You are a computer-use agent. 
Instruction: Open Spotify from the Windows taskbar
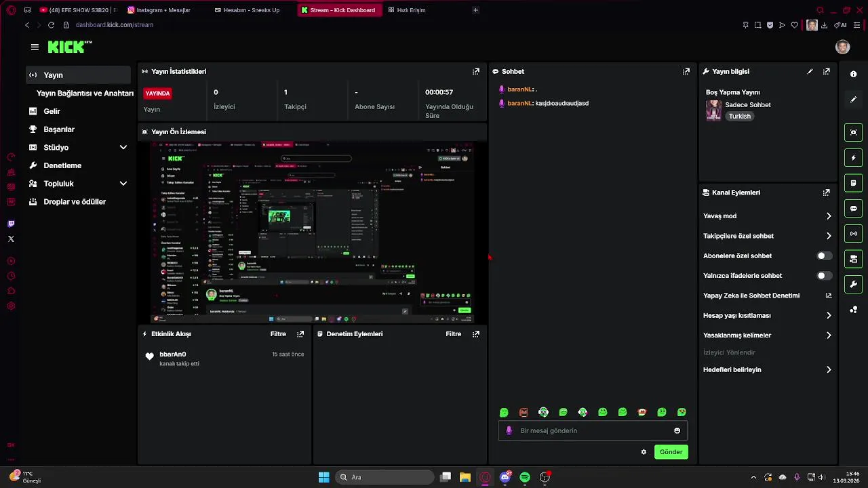525,477
